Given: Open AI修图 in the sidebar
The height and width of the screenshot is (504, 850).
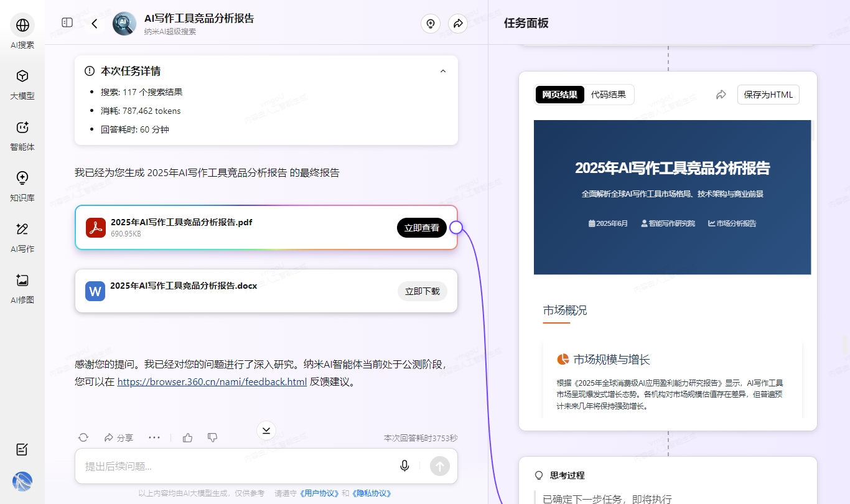Looking at the screenshot, I should (22, 288).
